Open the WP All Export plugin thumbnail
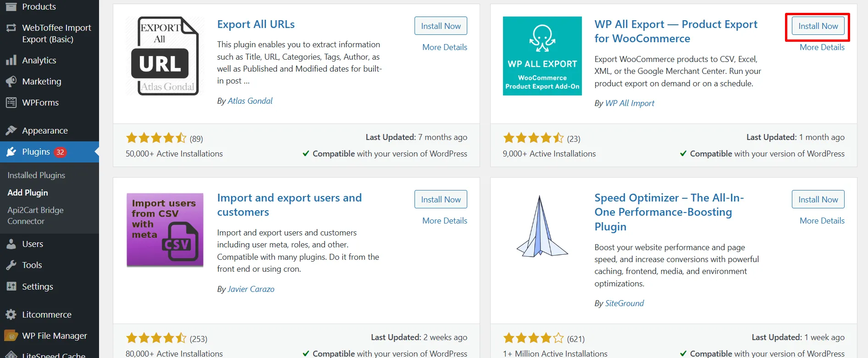Screen dimensions: 868x358 (542, 56)
